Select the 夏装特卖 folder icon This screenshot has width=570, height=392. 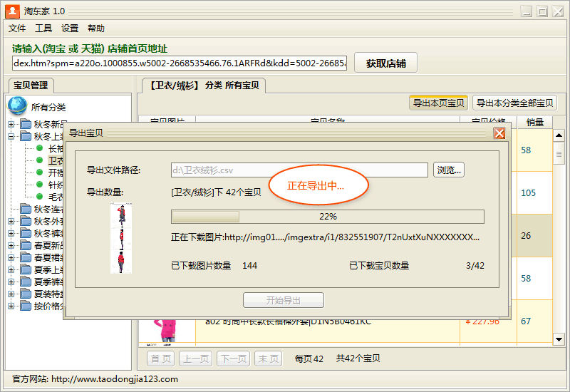(26, 294)
